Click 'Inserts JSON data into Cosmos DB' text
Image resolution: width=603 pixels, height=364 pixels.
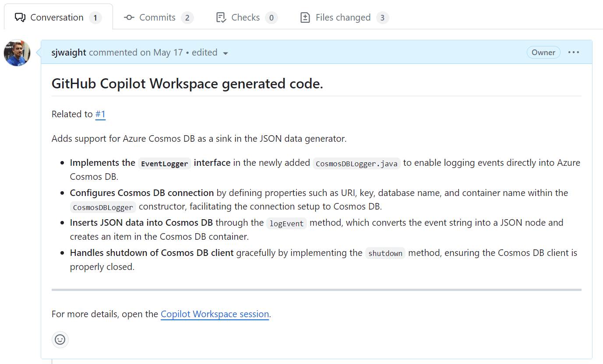141,223
